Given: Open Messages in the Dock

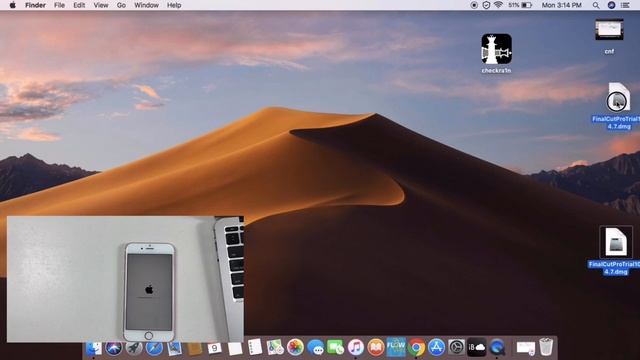Looking at the screenshot, I should (316, 348).
